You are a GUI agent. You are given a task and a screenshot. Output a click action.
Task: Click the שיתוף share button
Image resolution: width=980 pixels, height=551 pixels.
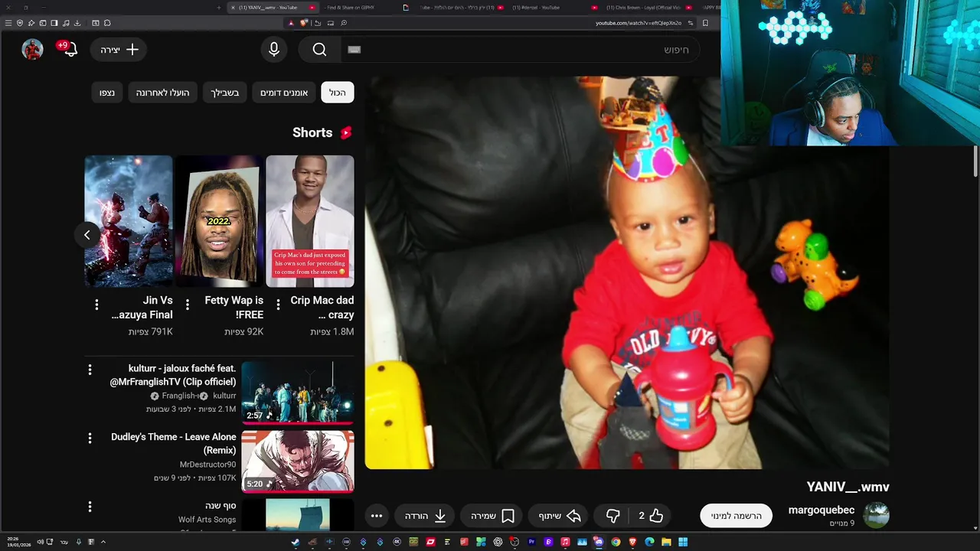560,516
